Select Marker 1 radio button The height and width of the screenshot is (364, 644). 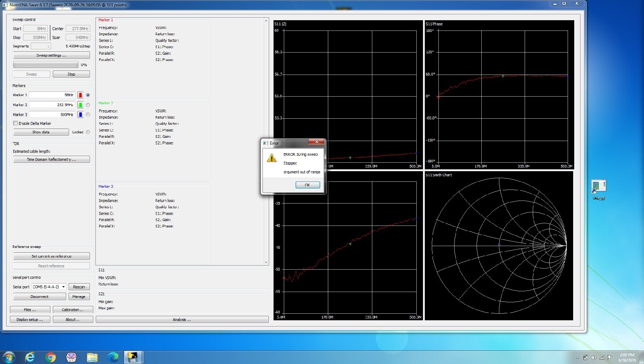click(88, 95)
